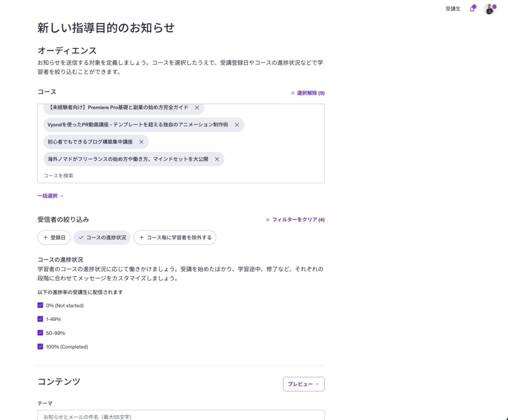Remove the Premiere Pro course chip

pyautogui.click(x=197, y=108)
